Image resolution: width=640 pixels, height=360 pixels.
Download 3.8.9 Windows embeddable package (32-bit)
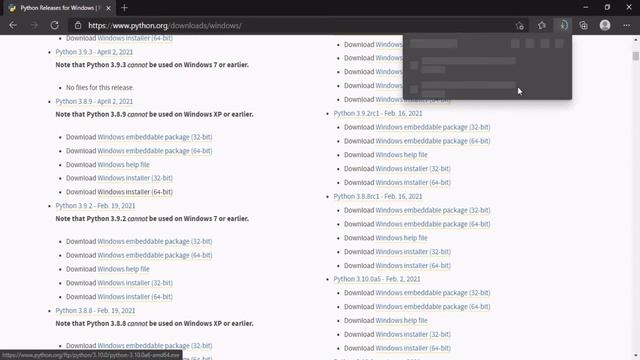[155, 137]
